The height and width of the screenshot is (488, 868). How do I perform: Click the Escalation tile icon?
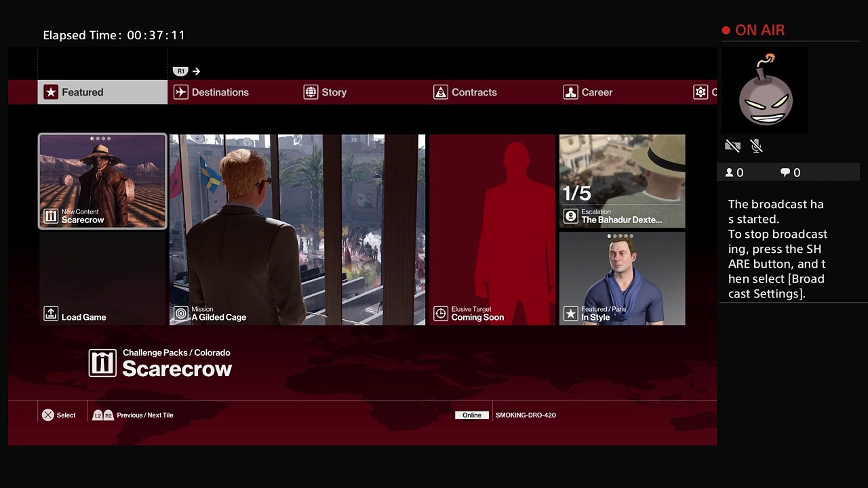click(x=571, y=216)
